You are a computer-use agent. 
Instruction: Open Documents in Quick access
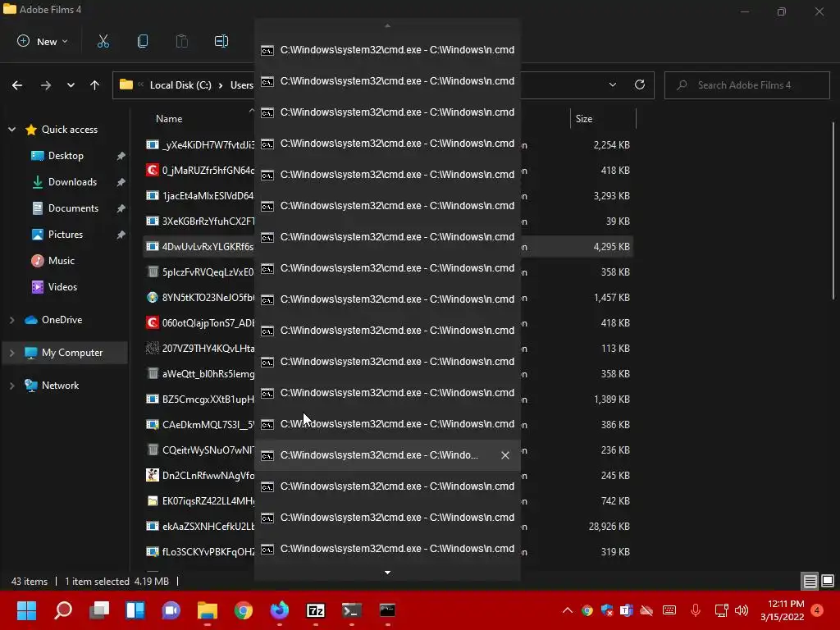tap(73, 208)
